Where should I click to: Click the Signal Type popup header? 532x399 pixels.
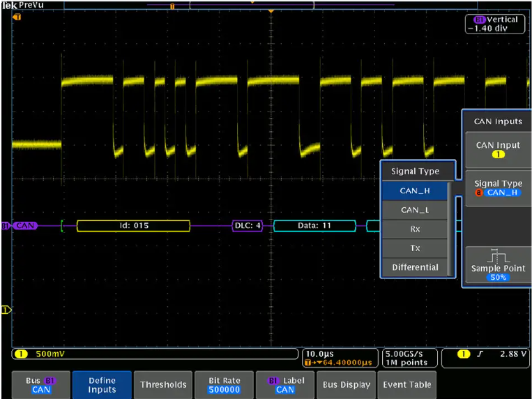(415, 171)
